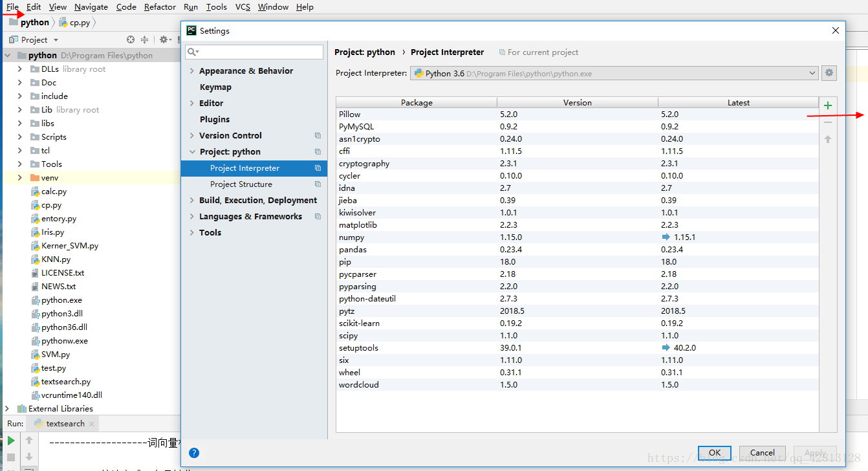Open the Refactor menu
Screen dimensions: 868x471
pos(160,6)
